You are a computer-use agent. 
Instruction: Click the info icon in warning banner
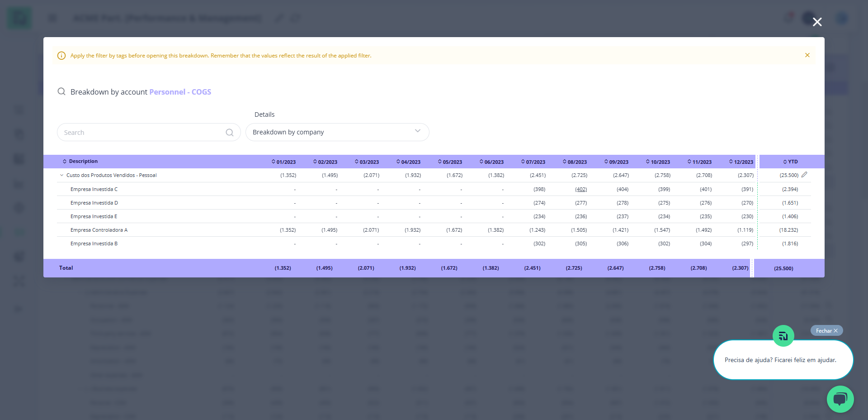pyautogui.click(x=61, y=56)
